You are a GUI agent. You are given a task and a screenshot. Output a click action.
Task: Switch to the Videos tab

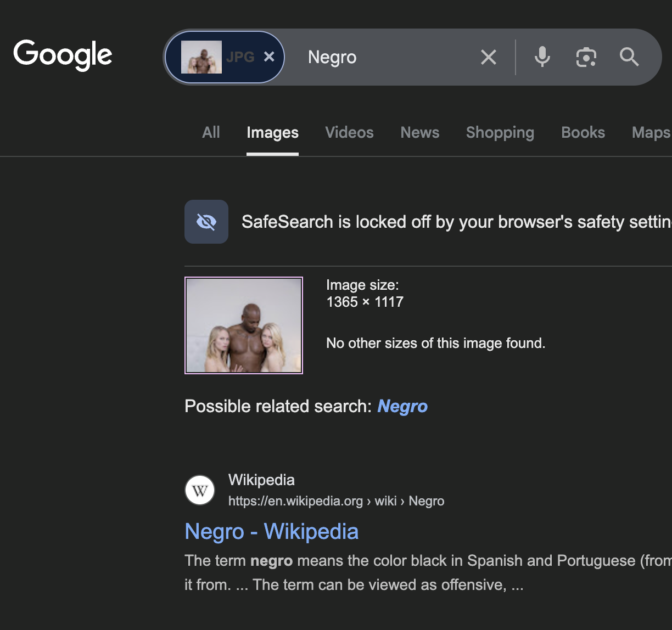pyautogui.click(x=349, y=132)
